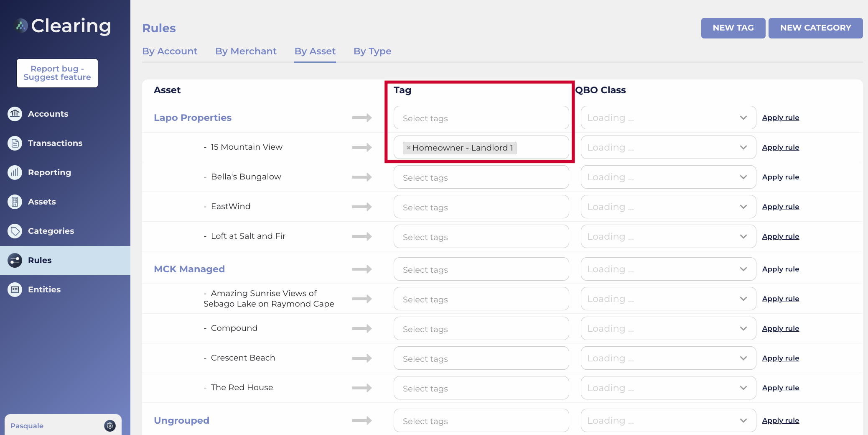Viewport: 868px width, 435px height.
Task: Open QBO Class dropdown for The Red House
Action: (668, 388)
